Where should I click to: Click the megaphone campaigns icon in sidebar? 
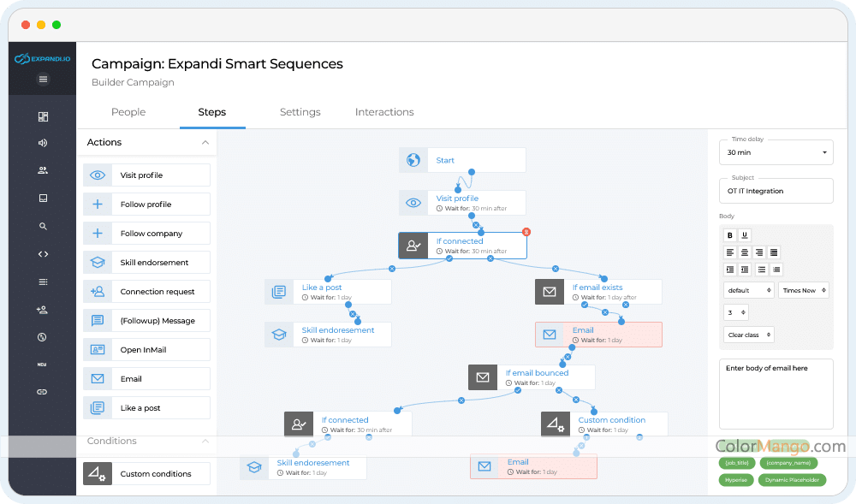click(x=43, y=143)
